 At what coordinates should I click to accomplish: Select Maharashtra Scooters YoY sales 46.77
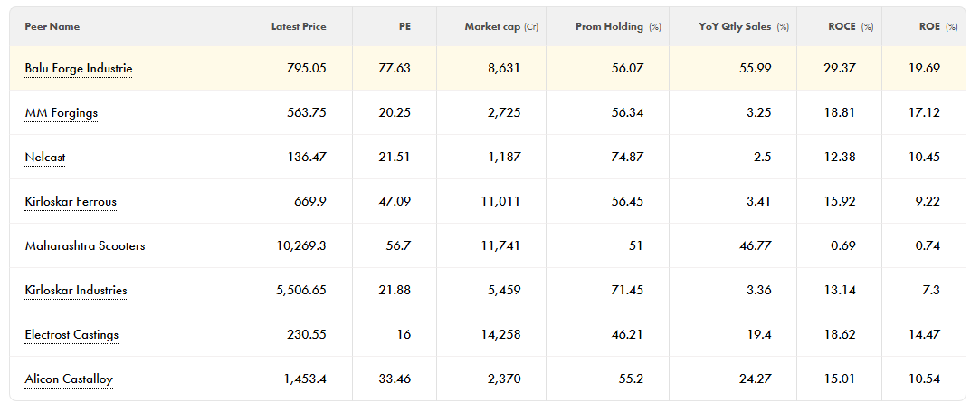[x=755, y=246]
